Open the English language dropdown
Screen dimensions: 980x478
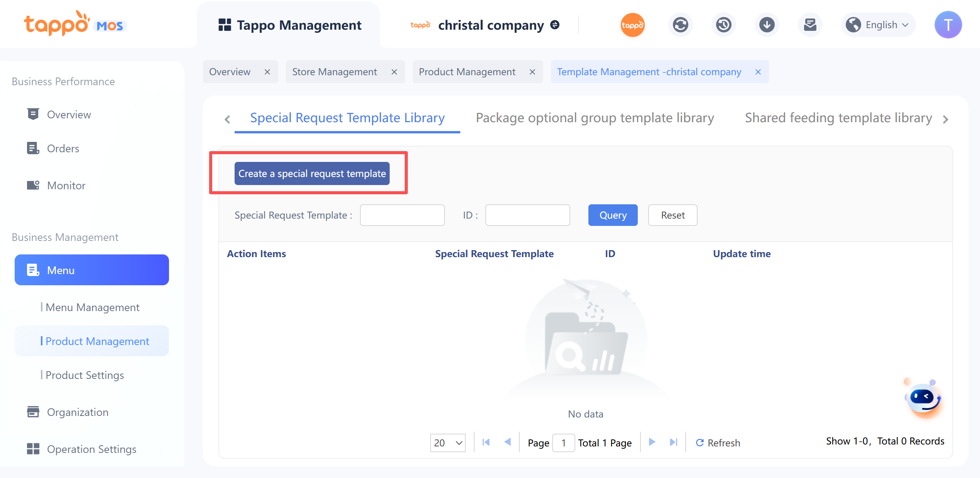pos(878,25)
